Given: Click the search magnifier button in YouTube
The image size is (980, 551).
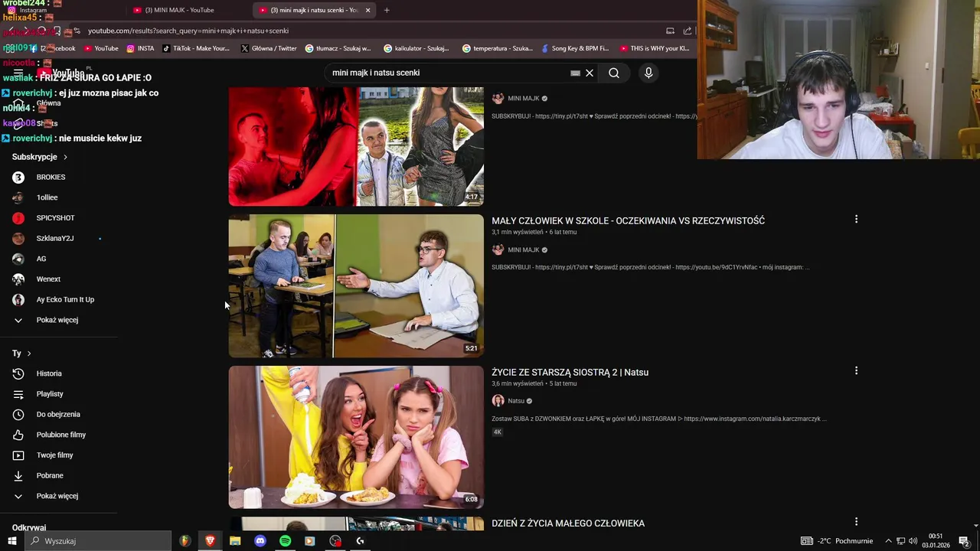Looking at the screenshot, I should coord(614,73).
